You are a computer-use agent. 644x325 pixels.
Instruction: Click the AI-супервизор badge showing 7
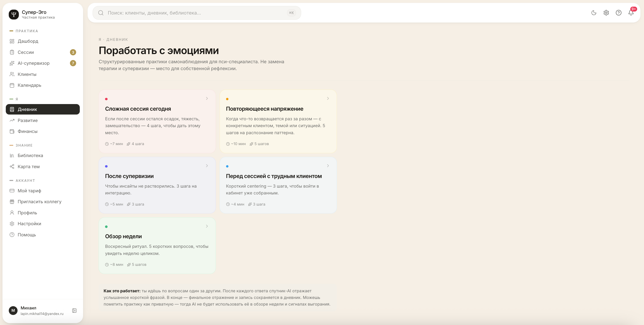pos(73,63)
